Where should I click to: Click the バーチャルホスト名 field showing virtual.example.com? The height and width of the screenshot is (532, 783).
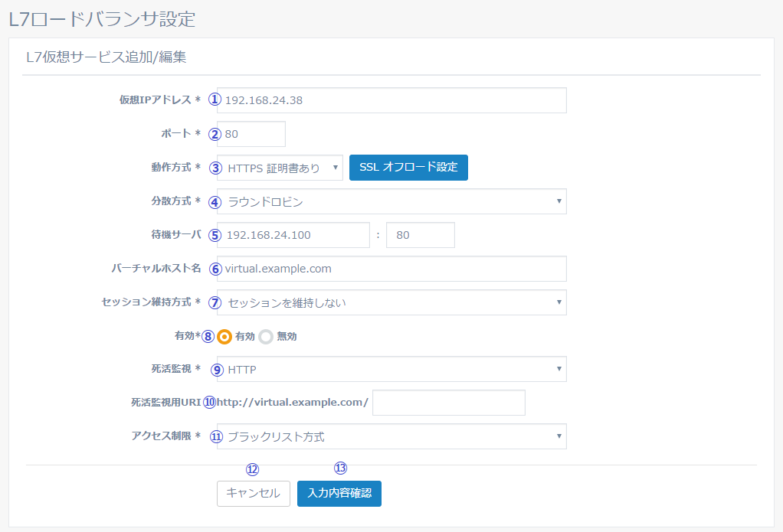[x=391, y=269]
